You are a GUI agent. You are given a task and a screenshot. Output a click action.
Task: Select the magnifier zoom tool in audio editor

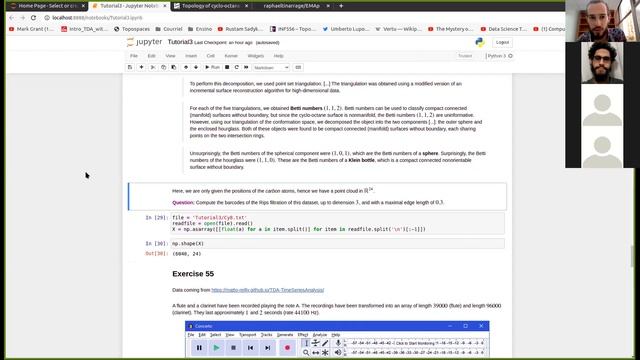[306, 353]
